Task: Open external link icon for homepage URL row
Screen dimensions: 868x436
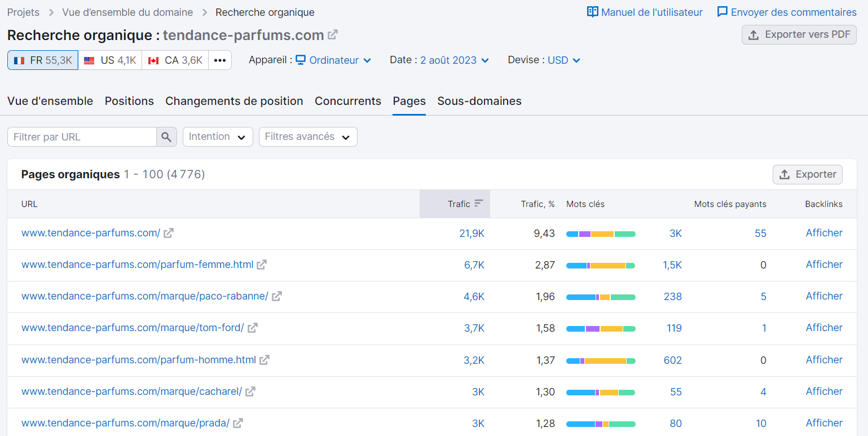Action: [x=168, y=233]
